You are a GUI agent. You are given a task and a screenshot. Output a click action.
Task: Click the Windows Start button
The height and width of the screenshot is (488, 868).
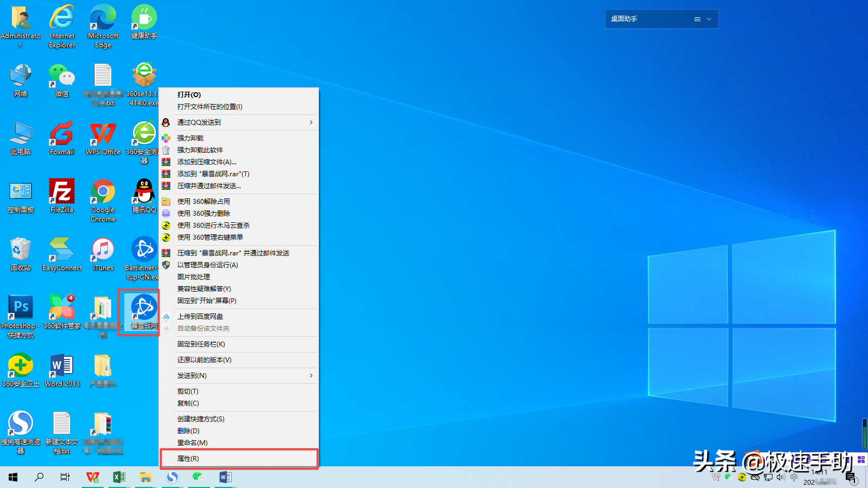(13, 477)
